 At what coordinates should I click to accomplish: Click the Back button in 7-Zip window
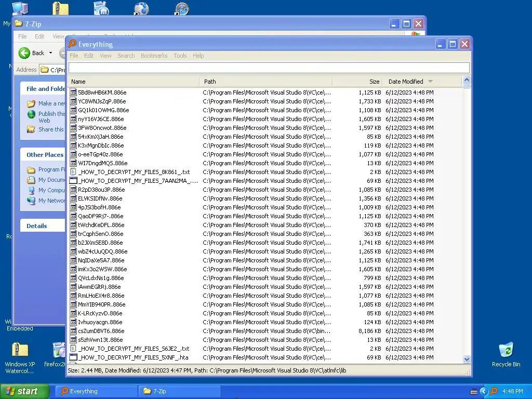[32, 53]
